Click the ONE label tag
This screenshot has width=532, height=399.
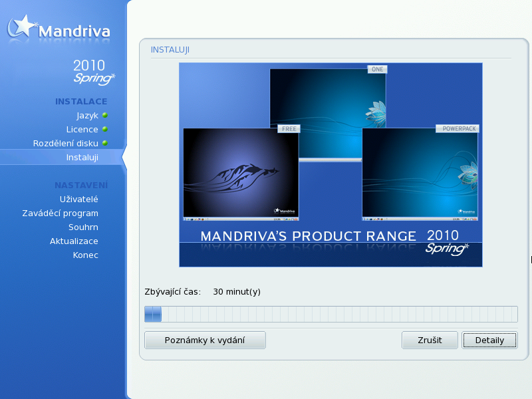[x=377, y=69]
